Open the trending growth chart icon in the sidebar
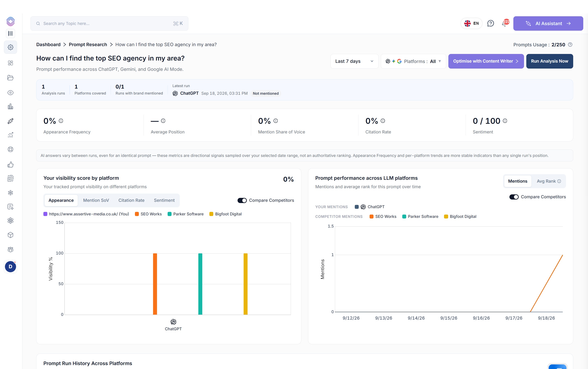 tap(10, 135)
